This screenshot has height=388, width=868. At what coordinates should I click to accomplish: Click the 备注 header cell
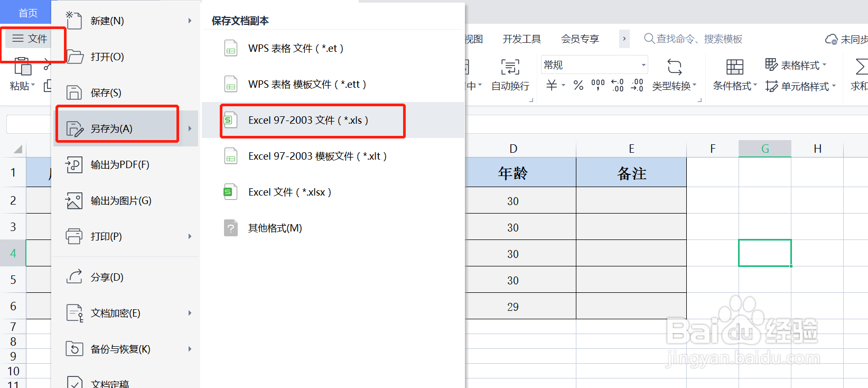(631, 173)
